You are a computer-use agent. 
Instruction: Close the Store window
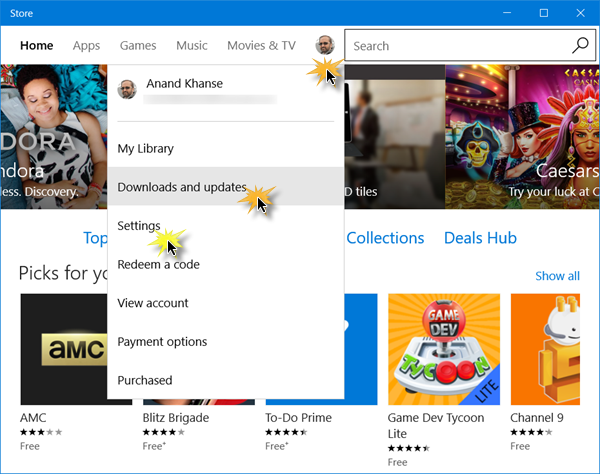(x=580, y=13)
